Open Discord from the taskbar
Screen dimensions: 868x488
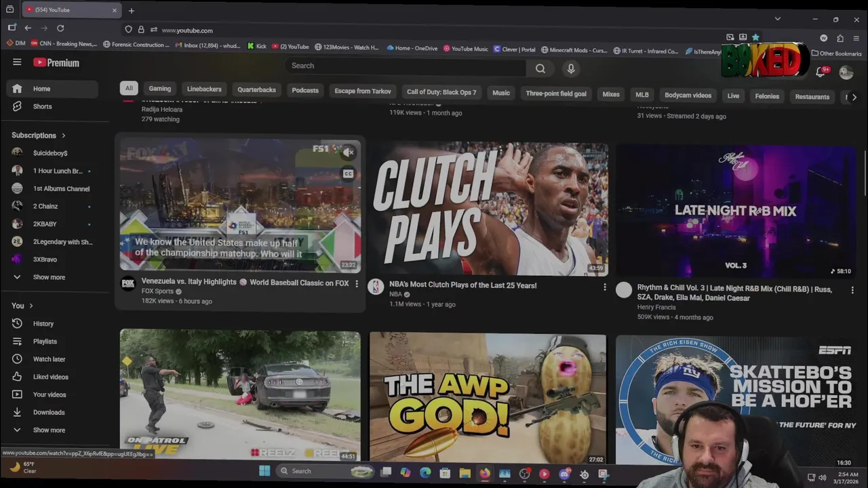[x=564, y=474]
